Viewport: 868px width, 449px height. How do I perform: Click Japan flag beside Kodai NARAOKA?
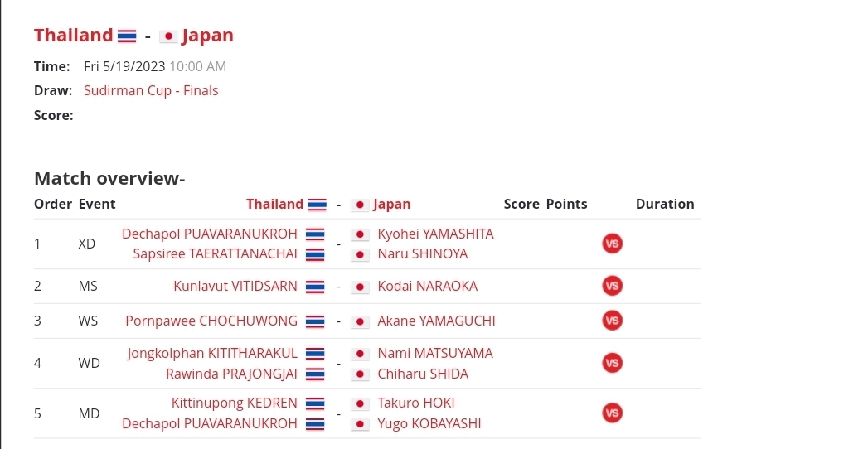click(360, 287)
